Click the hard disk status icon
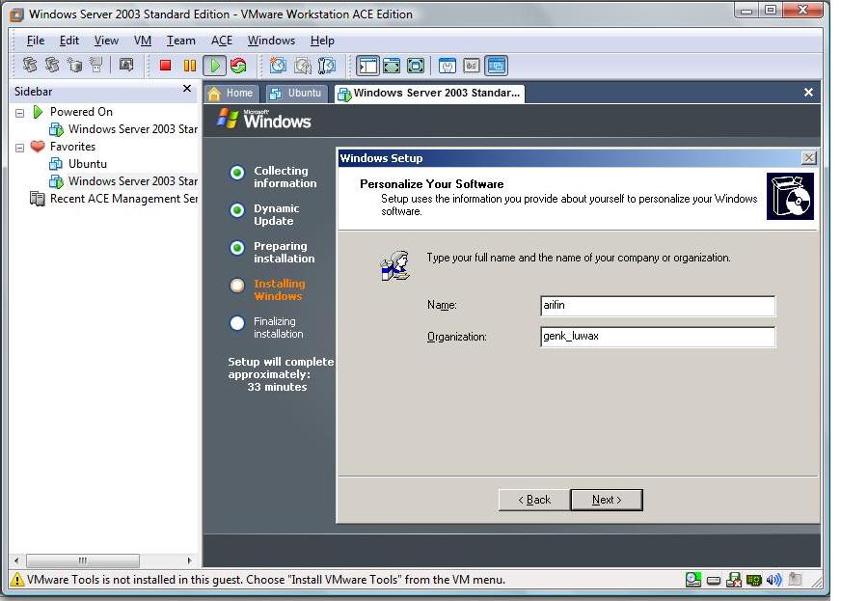868x601 pixels. click(714, 581)
